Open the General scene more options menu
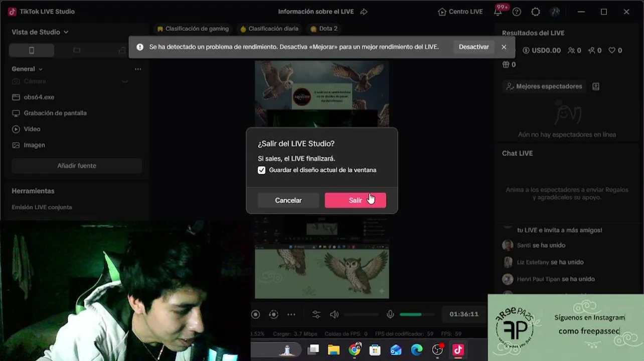The height and width of the screenshot is (361, 644). click(x=138, y=69)
